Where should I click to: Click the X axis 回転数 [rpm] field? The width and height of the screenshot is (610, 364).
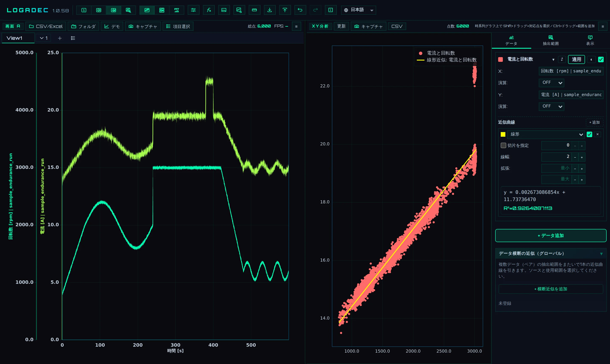571,71
